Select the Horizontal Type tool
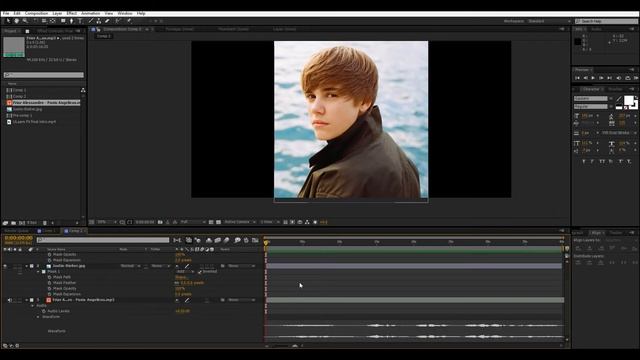Image resolution: width=640 pixels, height=360 pixels. [80, 21]
